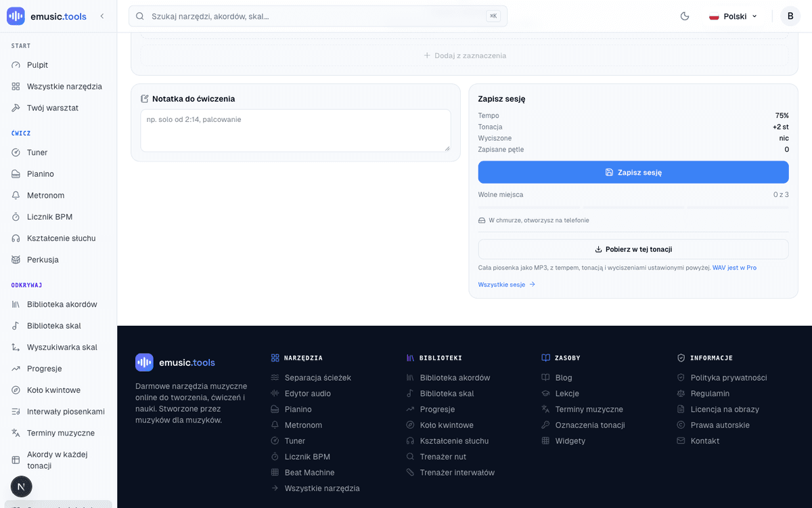Follow the Wszystkie sesje link
The image size is (812, 508).
(507, 284)
